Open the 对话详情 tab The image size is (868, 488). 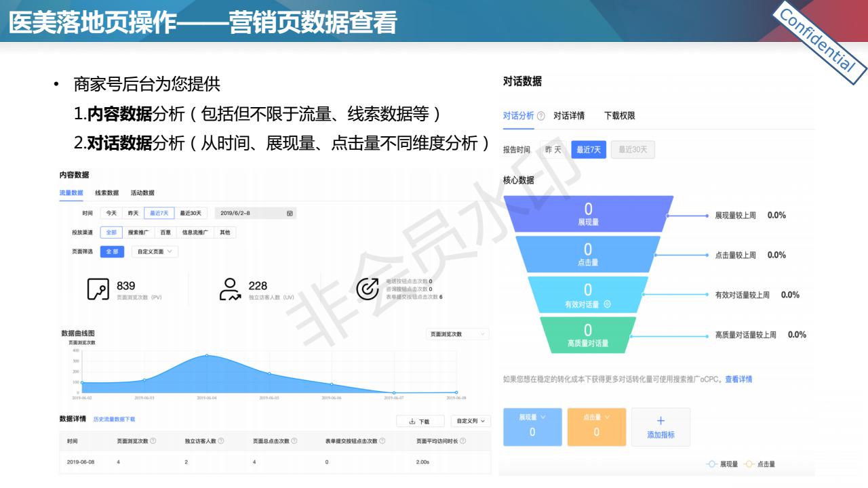click(569, 116)
